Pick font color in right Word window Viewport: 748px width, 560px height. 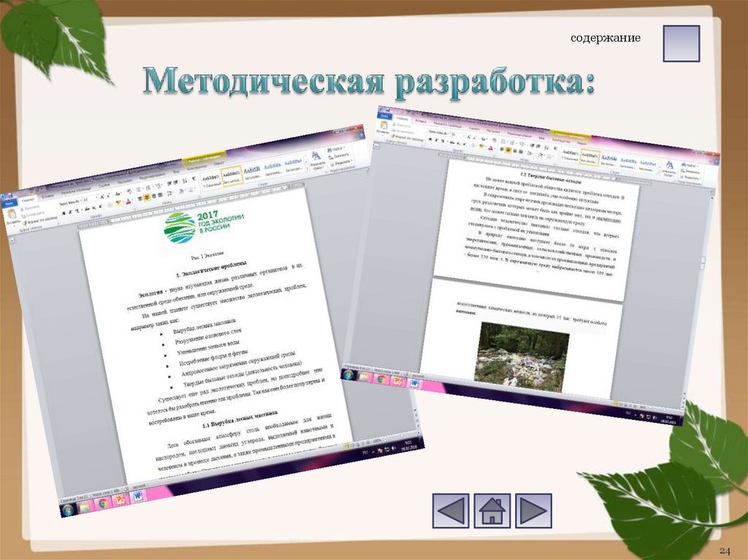[x=491, y=148]
